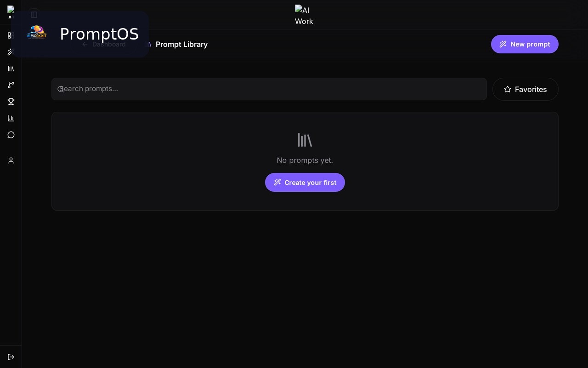Viewport: 588px width, 368px height.
Task: Open the bar chart analytics icon
Action: coord(11,118)
